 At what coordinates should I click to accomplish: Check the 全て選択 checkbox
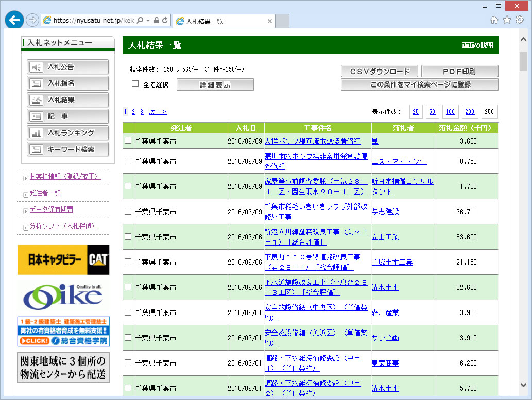pyautogui.click(x=135, y=84)
